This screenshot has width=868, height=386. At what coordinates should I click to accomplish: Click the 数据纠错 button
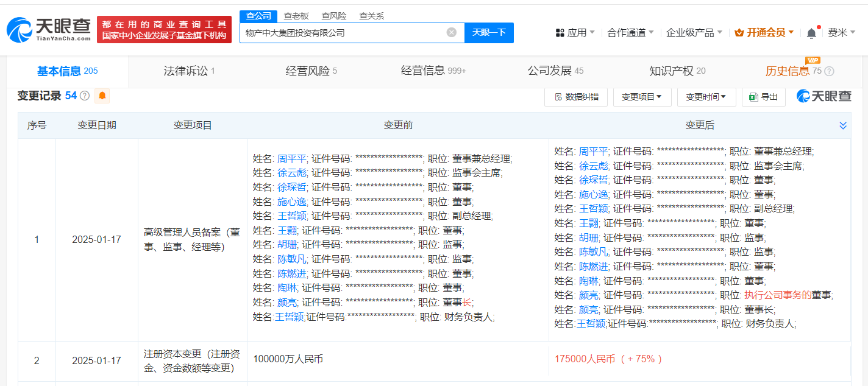click(x=576, y=97)
